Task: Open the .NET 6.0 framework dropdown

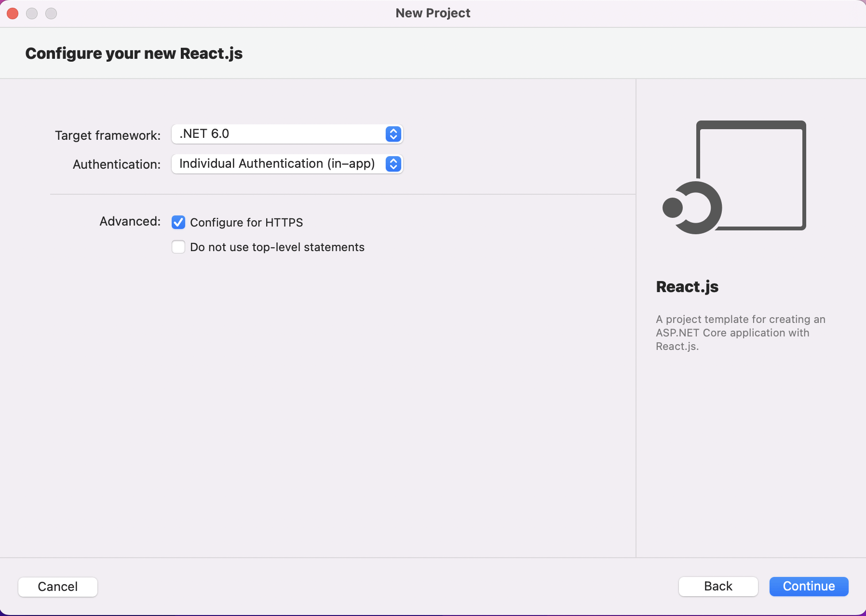Action: point(287,134)
